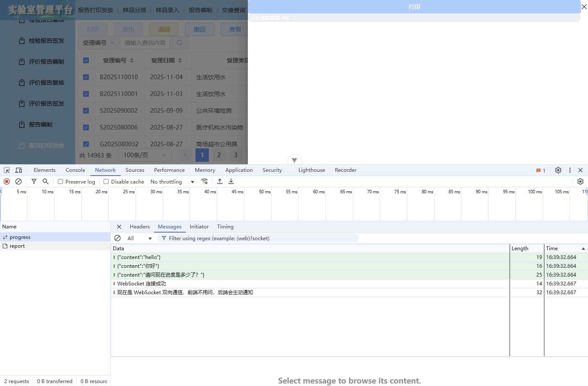Open the 100条/页 page size dropdown
This screenshot has width=588, height=386.
click(x=145, y=155)
